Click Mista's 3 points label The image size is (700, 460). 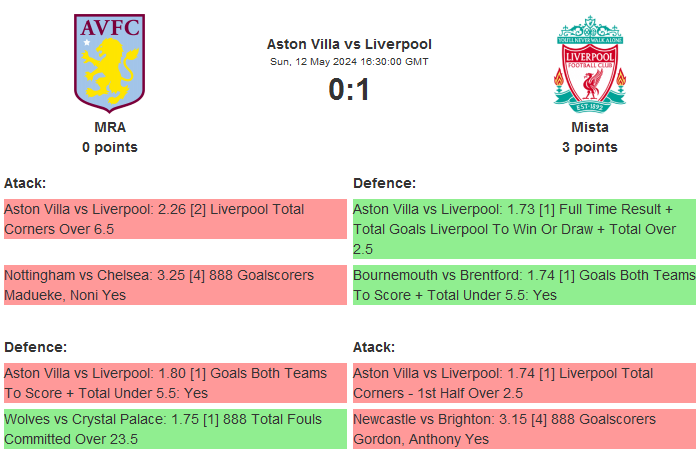pos(590,147)
